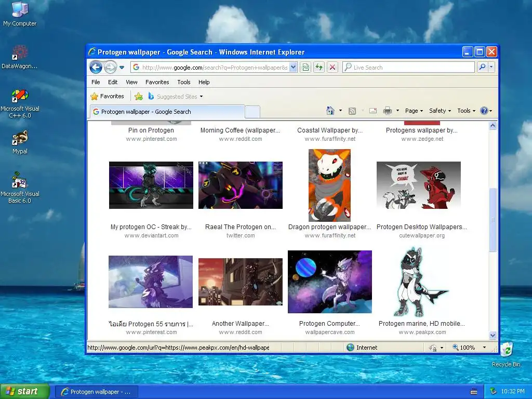
Task: Open the Another Wallpaper... reddit link
Action: (x=240, y=324)
